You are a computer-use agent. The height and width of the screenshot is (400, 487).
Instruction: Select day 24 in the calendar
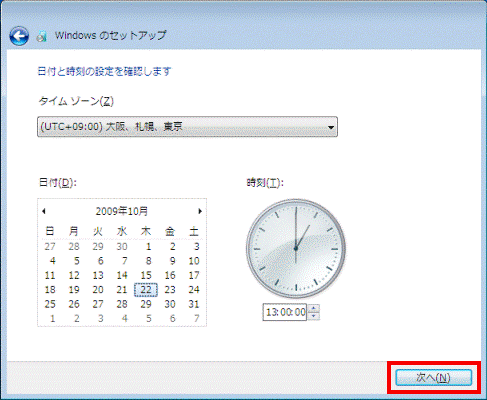(x=194, y=290)
